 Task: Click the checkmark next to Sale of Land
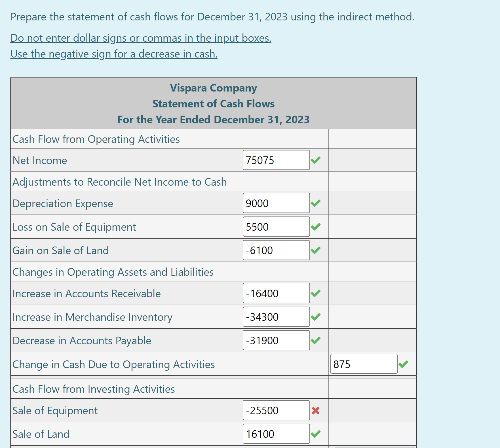(x=317, y=434)
